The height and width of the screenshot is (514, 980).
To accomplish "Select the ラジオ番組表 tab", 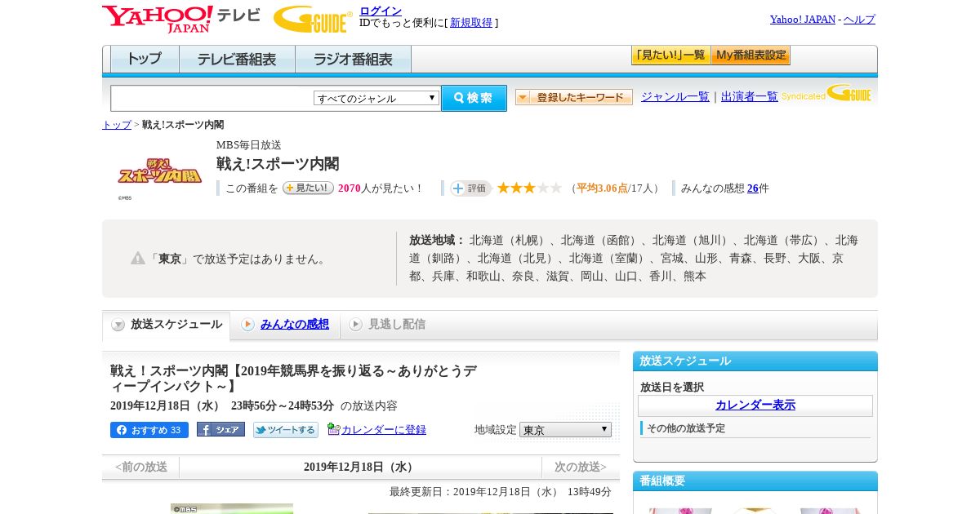I will coord(353,60).
